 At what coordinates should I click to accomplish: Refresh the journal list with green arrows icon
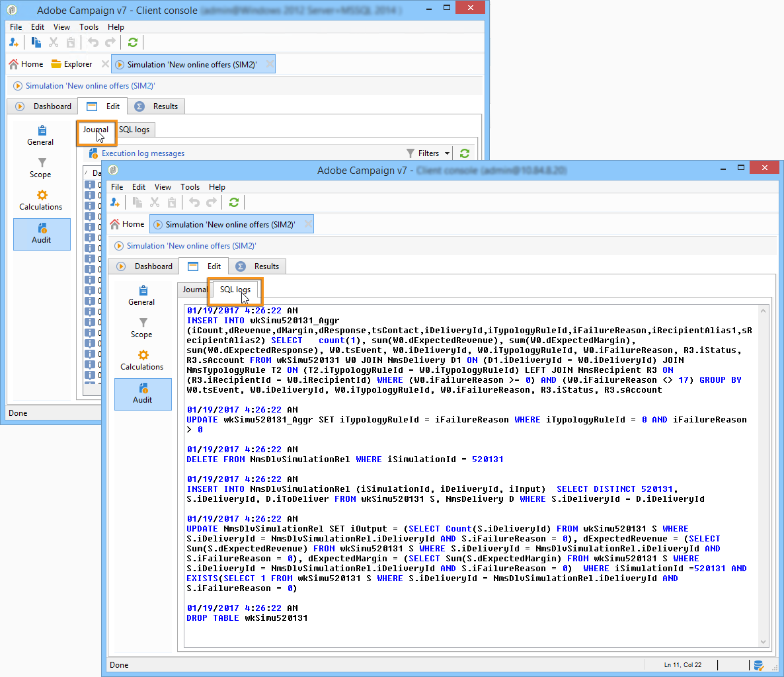click(465, 153)
